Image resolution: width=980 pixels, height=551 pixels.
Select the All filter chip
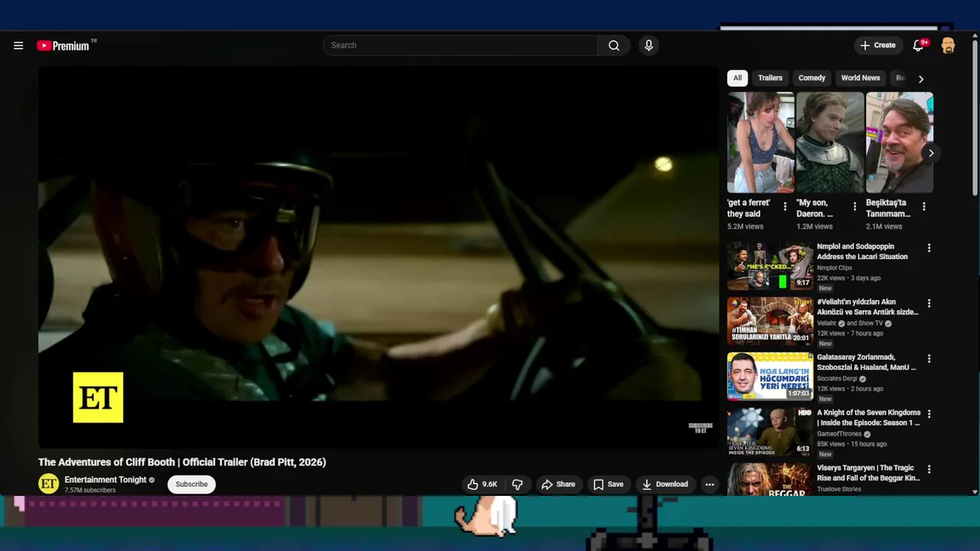[737, 78]
